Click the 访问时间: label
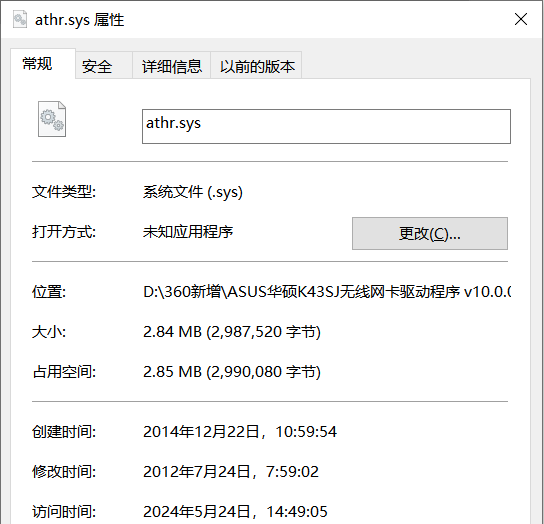Viewport: 544px width, 524px height. point(64,512)
